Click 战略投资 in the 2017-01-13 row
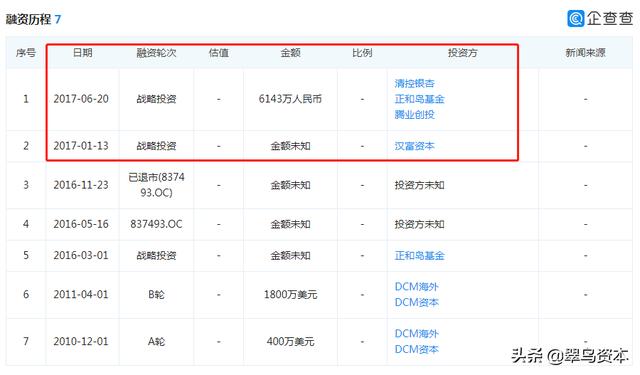Viewport: 640px width, 375px height. [156, 146]
